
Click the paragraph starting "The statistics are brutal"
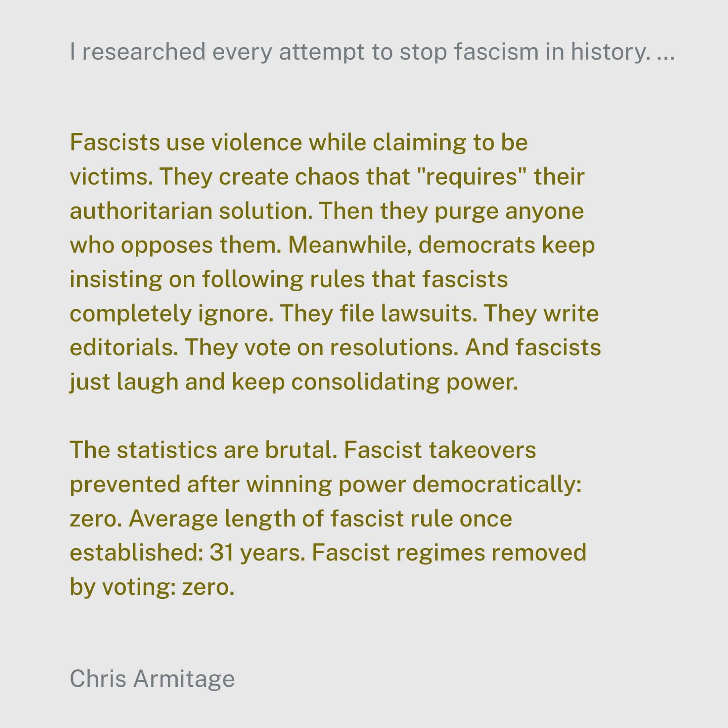(328, 518)
